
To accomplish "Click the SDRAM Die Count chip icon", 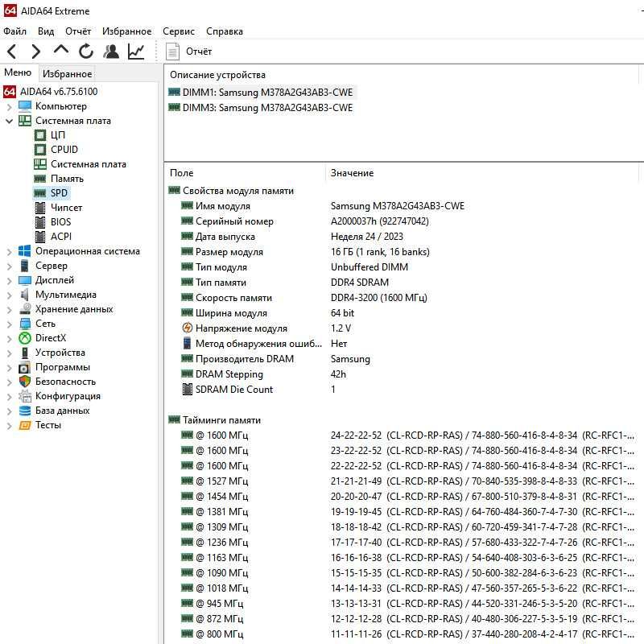I will pyautogui.click(x=188, y=389).
